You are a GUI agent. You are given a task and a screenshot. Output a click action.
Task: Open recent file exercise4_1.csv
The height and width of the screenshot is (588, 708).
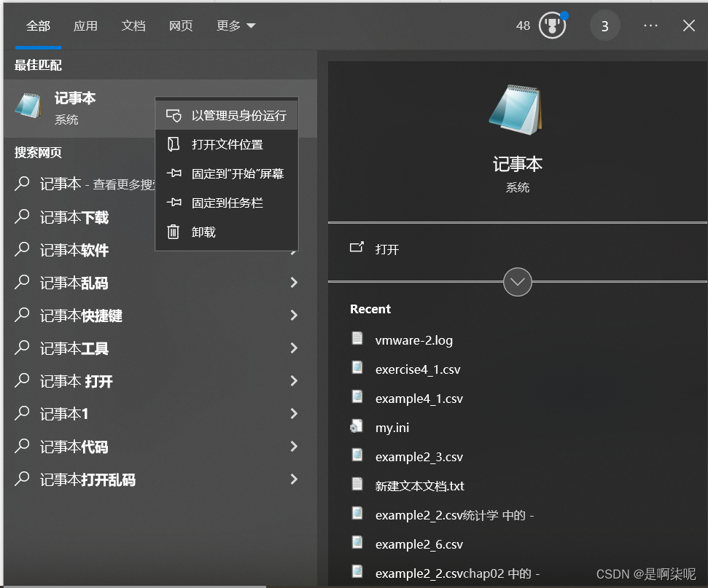pos(418,369)
